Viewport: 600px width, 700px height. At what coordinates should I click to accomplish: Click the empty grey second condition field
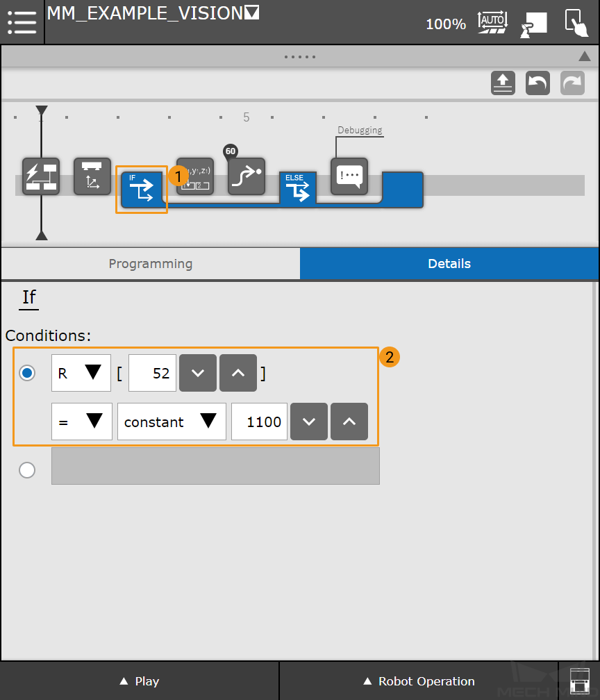215,466
